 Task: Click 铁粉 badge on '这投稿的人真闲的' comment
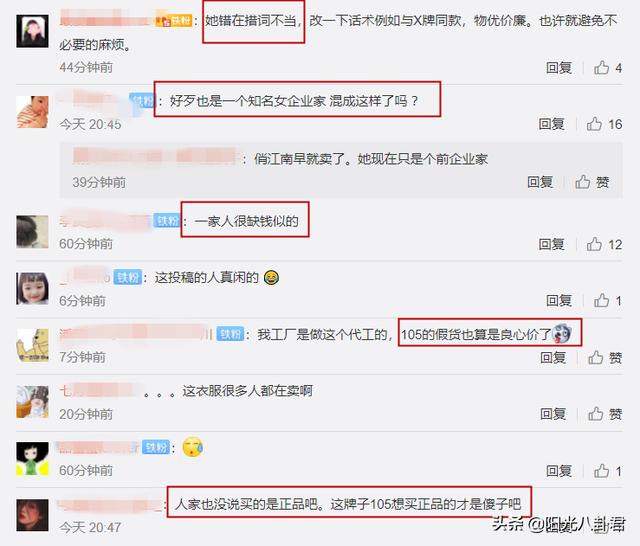coord(128,277)
